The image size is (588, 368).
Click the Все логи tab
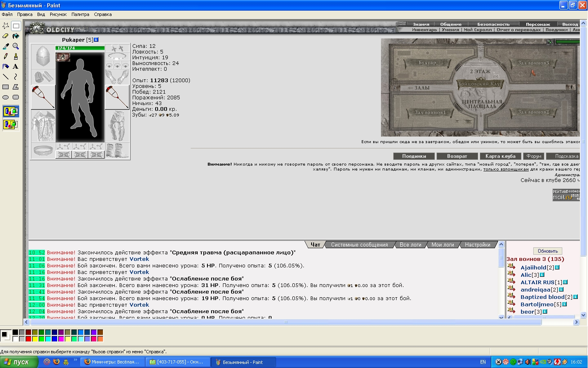point(410,245)
